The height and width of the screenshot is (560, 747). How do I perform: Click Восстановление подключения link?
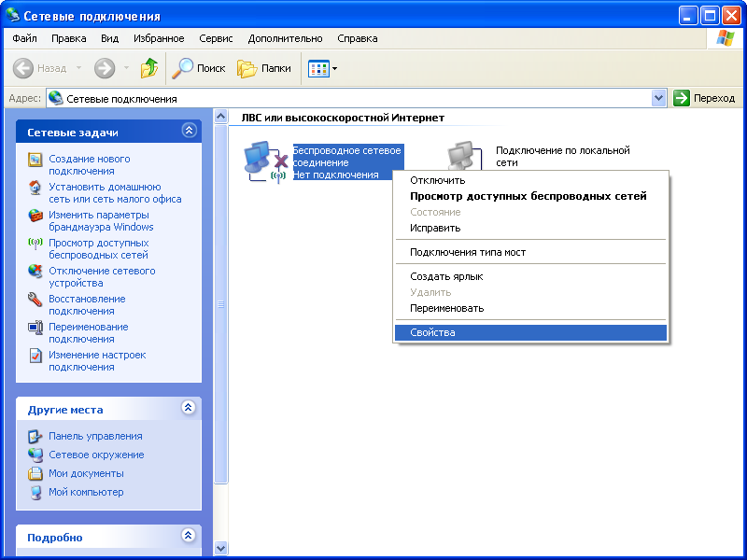pos(87,305)
